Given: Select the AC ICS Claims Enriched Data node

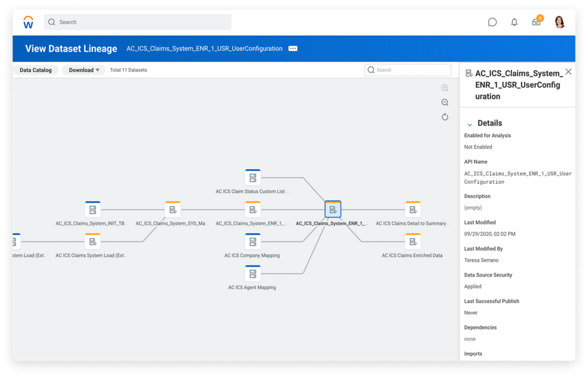Looking at the screenshot, I should point(413,241).
